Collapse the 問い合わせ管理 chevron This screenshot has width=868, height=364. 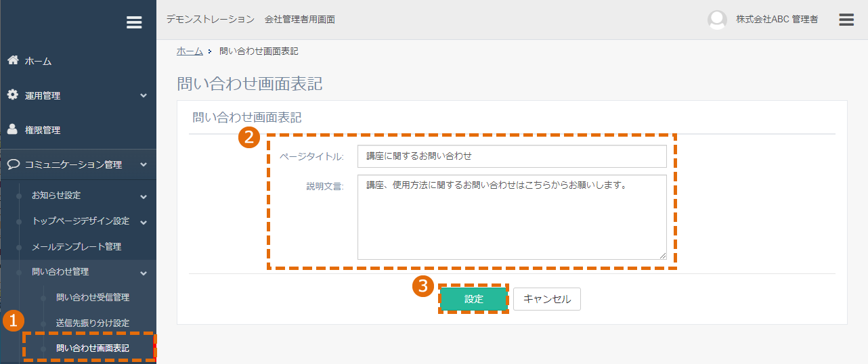click(144, 273)
